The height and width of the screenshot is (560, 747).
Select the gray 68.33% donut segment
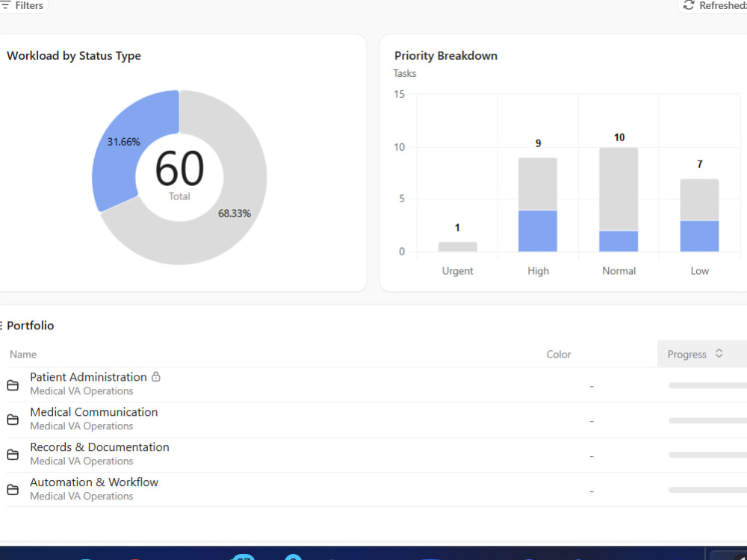click(233, 205)
